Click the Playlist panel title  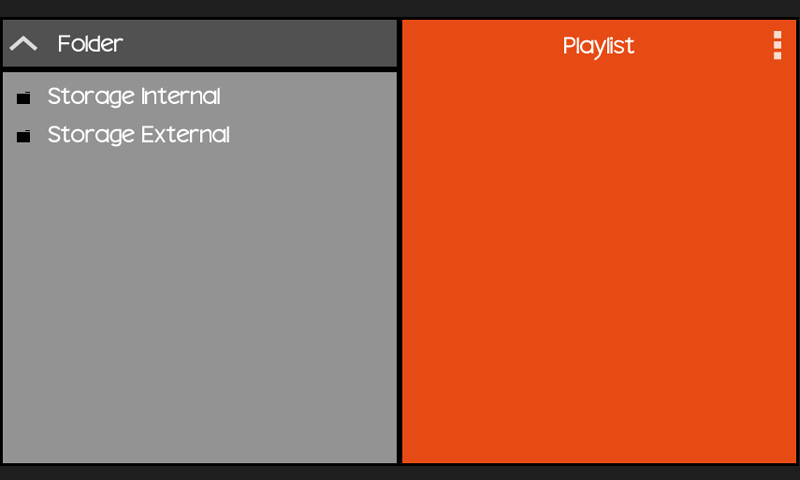pyautogui.click(x=598, y=46)
